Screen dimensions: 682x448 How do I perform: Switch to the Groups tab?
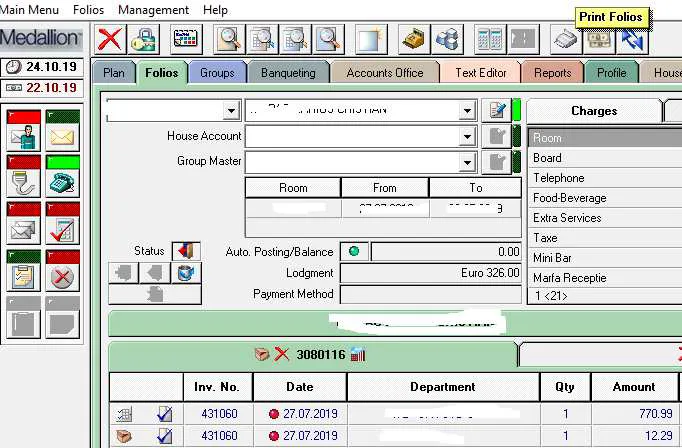tap(217, 73)
